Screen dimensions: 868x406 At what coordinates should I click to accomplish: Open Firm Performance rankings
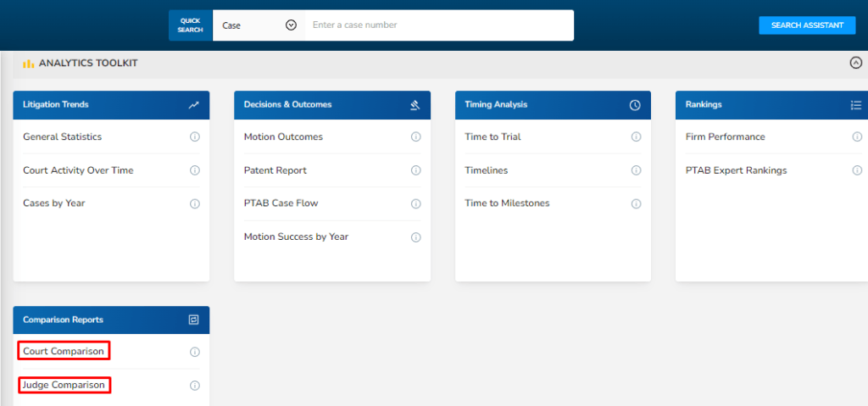(x=726, y=136)
